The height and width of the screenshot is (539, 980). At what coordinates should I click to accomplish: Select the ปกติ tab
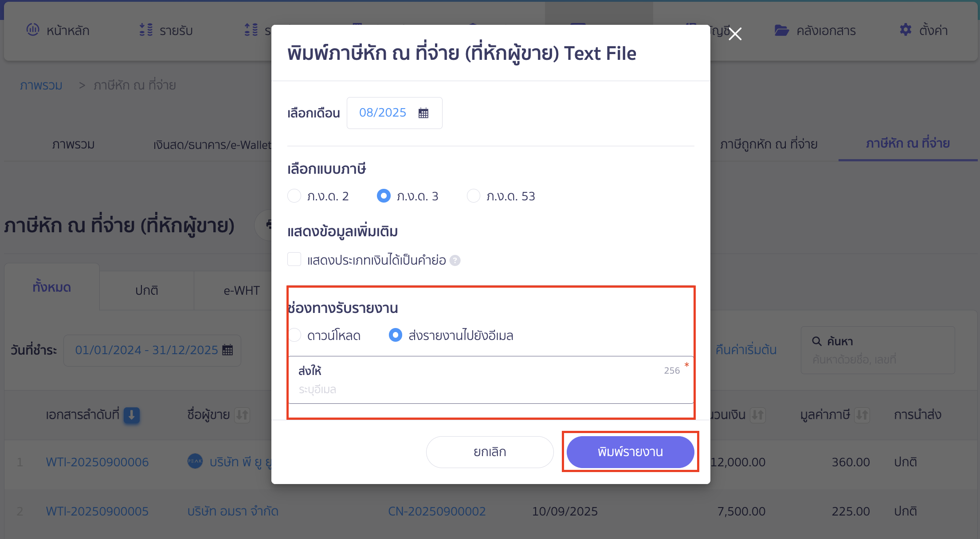point(146,290)
